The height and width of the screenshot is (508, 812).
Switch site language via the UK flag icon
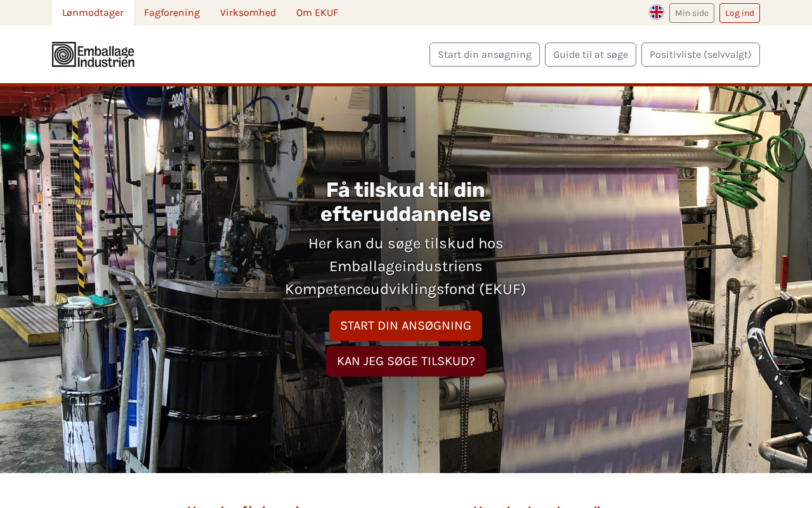tap(657, 12)
